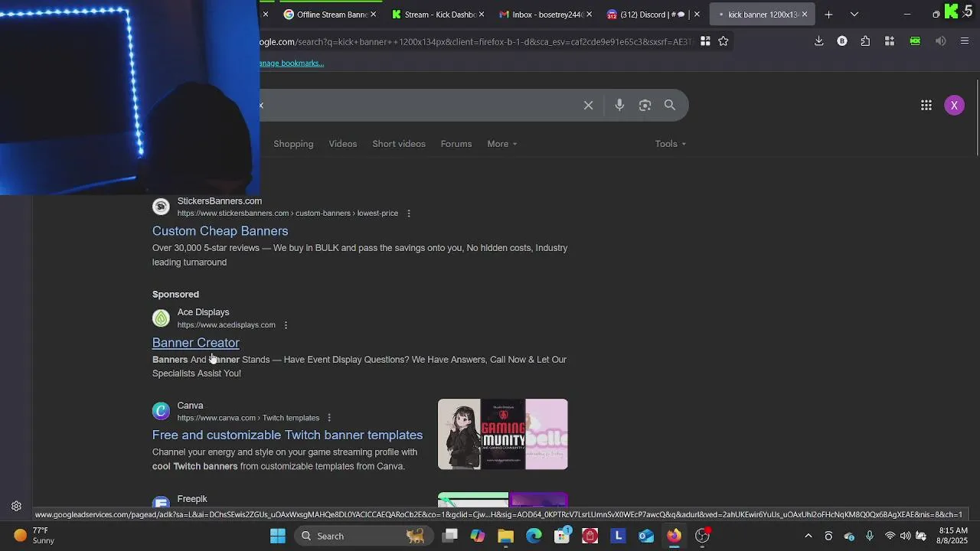
Task: Open the Custom Cheap Banners result
Action: (220, 231)
